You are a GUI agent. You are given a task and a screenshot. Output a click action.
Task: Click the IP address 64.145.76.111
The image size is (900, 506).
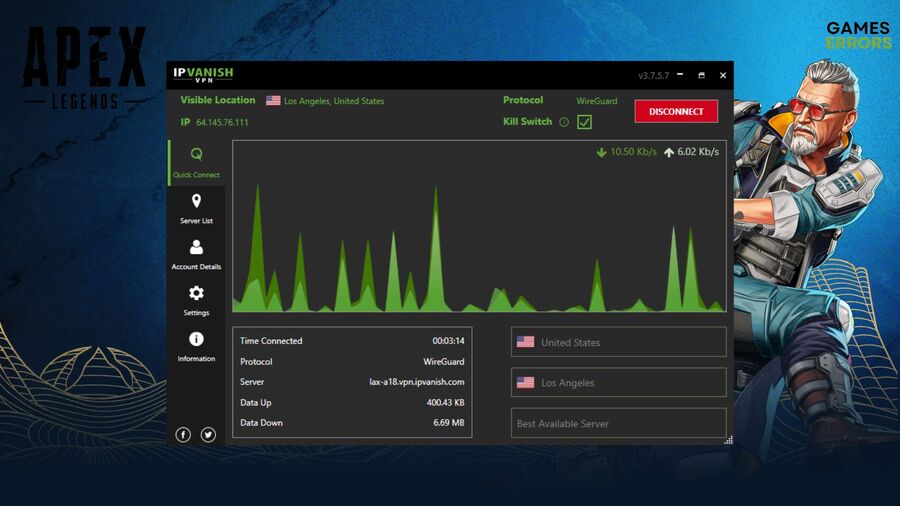coord(222,122)
